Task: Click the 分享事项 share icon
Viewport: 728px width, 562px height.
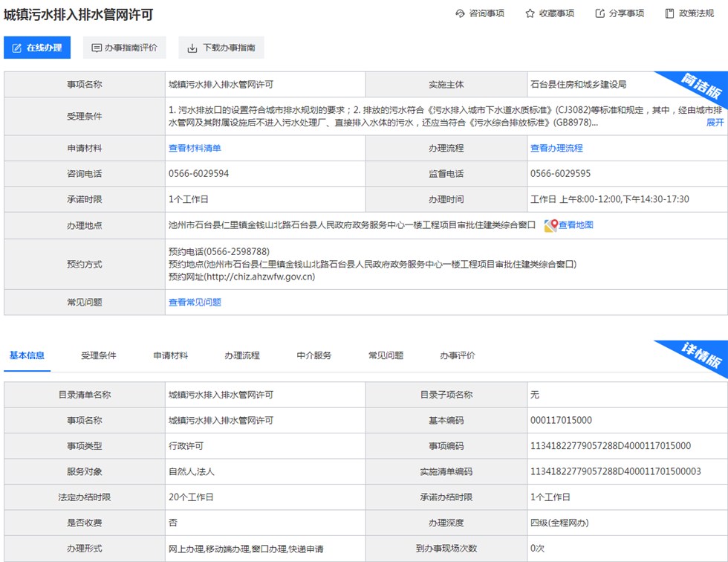Action: click(x=600, y=13)
